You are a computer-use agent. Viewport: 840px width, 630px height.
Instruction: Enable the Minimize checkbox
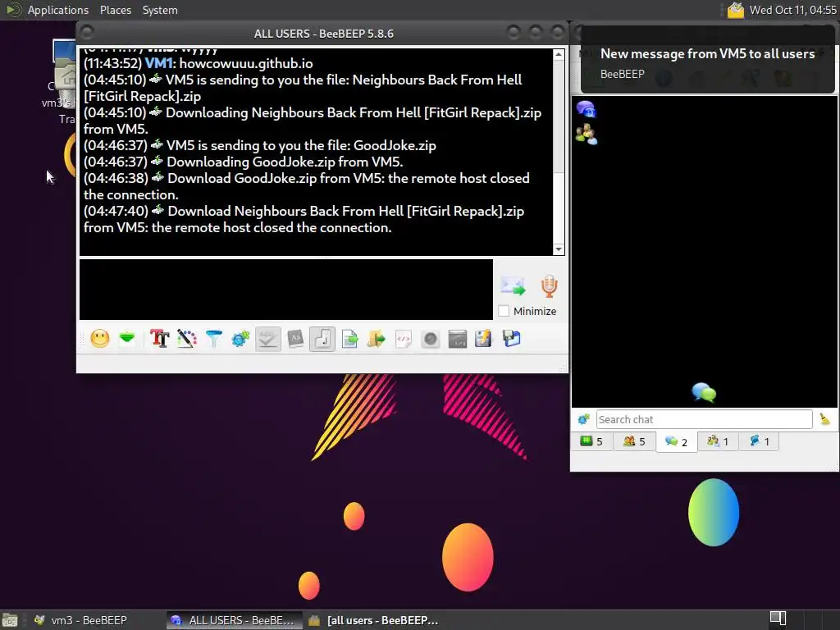point(504,311)
